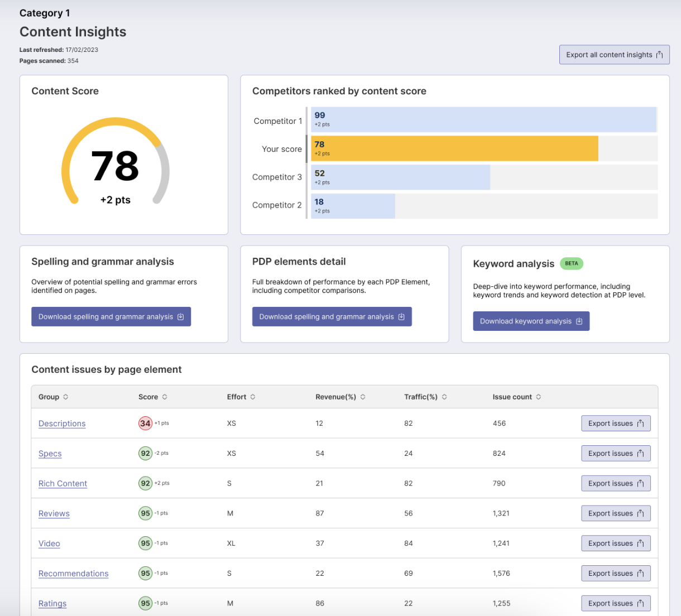This screenshot has width=681, height=616.
Task: Click export icon in Descriptions row
Action: pyautogui.click(x=640, y=423)
